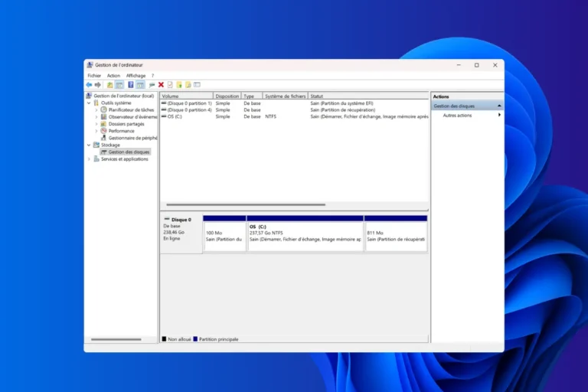Click the volume list horizontal scrollbar

pyautogui.click(x=246, y=205)
